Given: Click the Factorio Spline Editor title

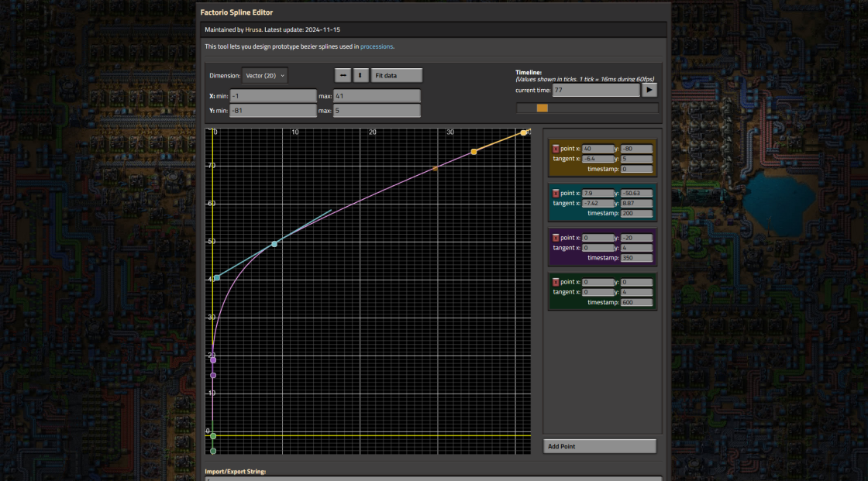Looking at the screenshot, I should [x=236, y=12].
